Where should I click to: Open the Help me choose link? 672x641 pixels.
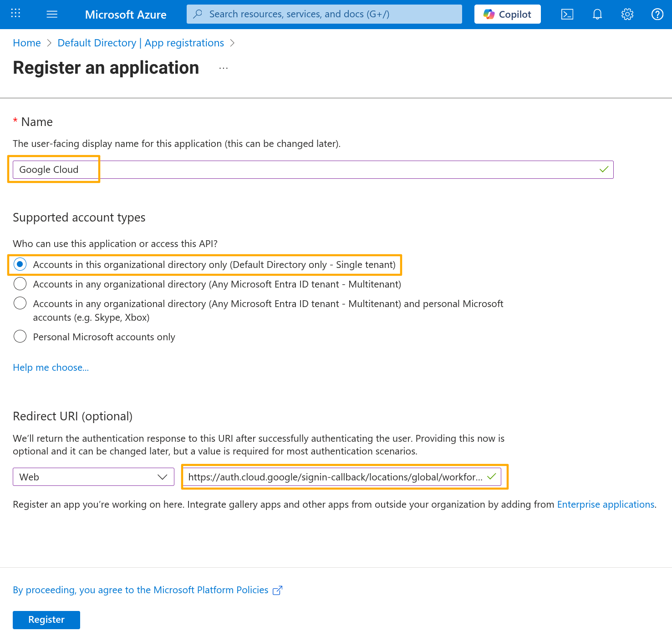[x=51, y=368]
